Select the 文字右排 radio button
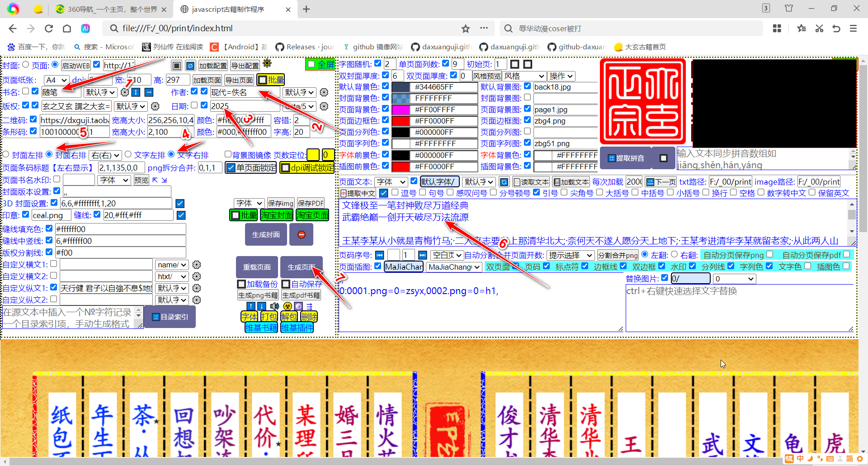This screenshot has width=868, height=466. pyautogui.click(x=171, y=154)
